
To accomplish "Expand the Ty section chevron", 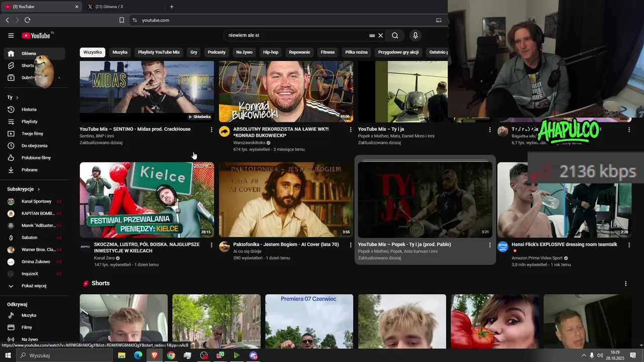I will (17, 98).
